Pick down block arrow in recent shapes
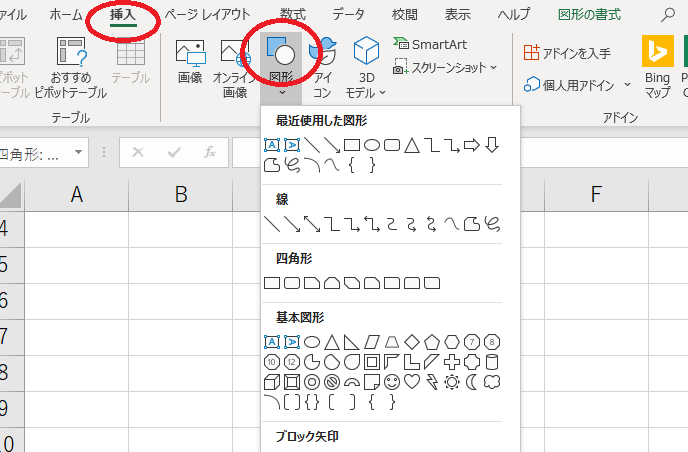This screenshot has width=688, height=452. [492, 145]
